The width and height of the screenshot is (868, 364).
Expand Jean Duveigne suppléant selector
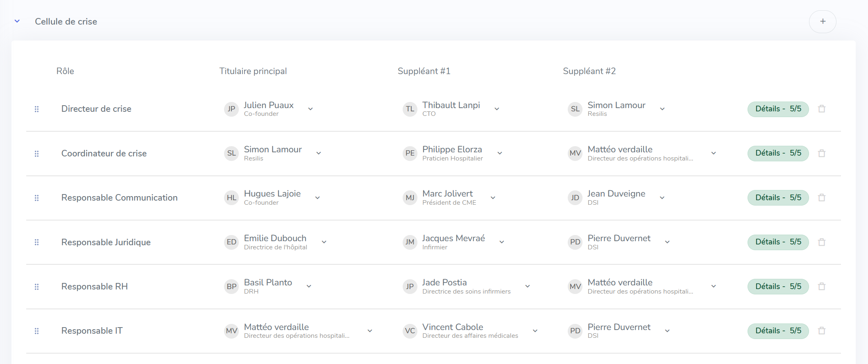pyautogui.click(x=662, y=198)
